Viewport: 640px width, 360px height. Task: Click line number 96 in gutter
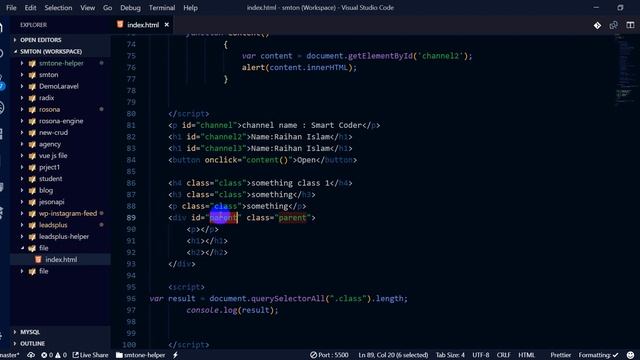pyautogui.click(x=131, y=298)
